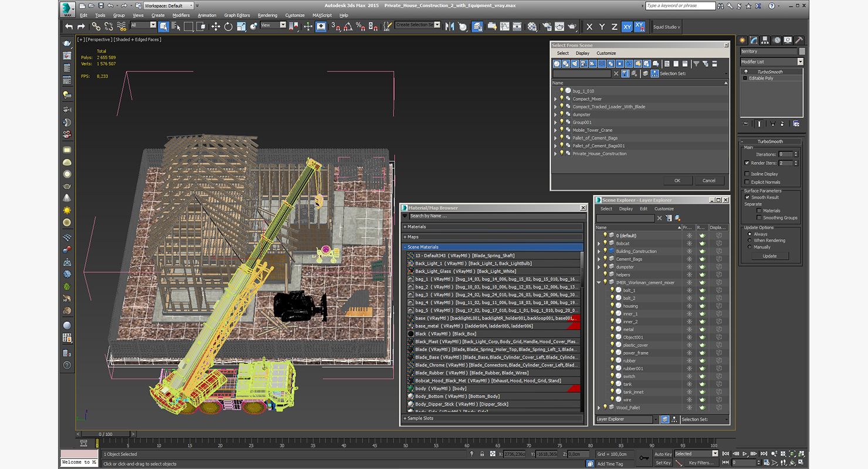The height and width of the screenshot is (469, 868).
Task: Open the Rendering menu
Action: coord(267,15)
